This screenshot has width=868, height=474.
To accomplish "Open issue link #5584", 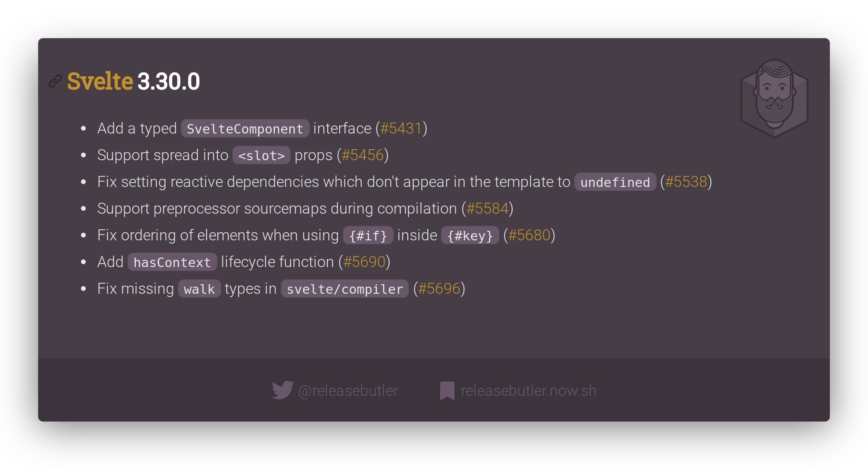I will pyautogui.click(x=487, y=208).
